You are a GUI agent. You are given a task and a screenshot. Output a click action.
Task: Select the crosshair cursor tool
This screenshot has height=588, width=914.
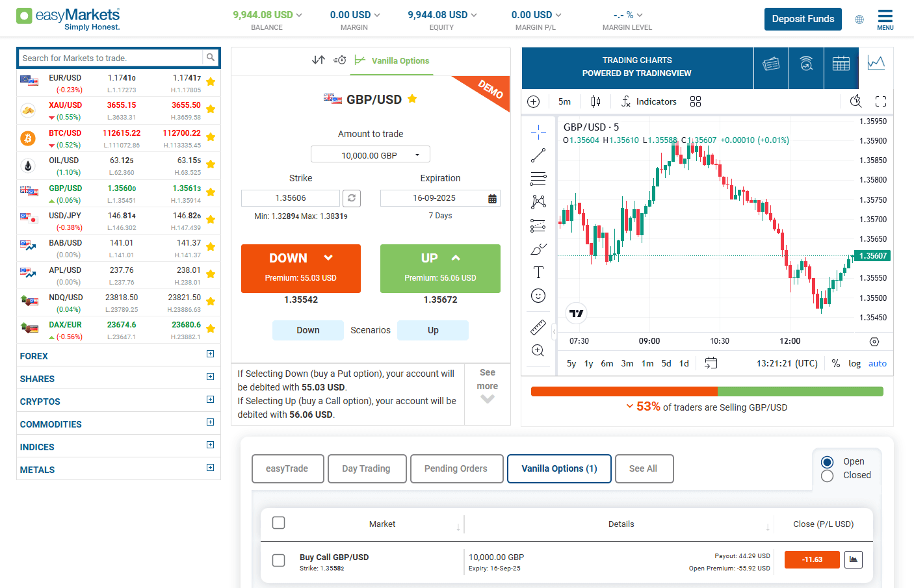coord(538,133)
